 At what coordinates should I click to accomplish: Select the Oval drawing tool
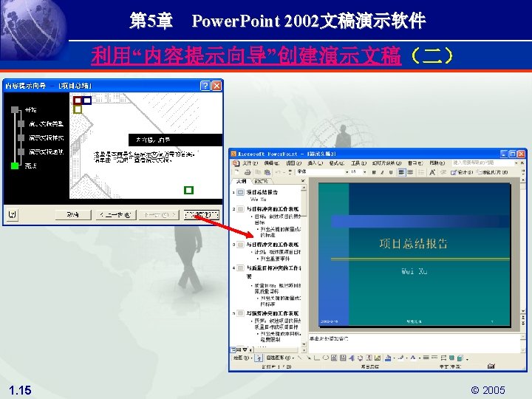[326, 358]
